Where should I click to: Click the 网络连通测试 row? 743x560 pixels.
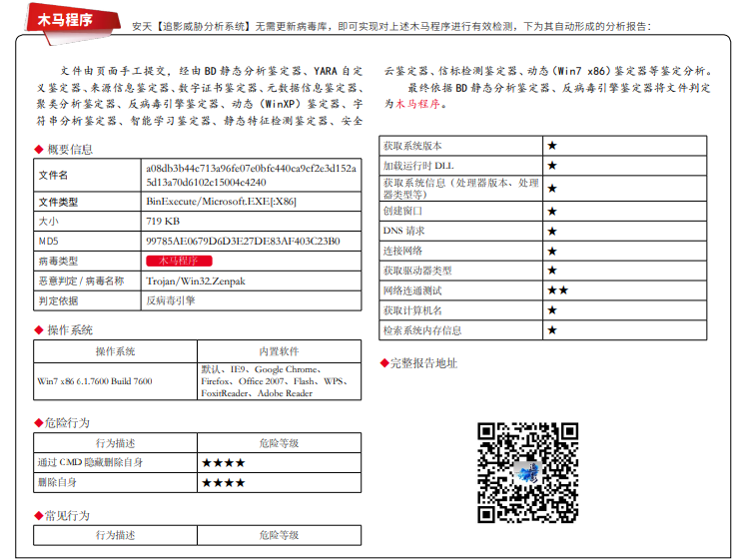tap(543, 290)
